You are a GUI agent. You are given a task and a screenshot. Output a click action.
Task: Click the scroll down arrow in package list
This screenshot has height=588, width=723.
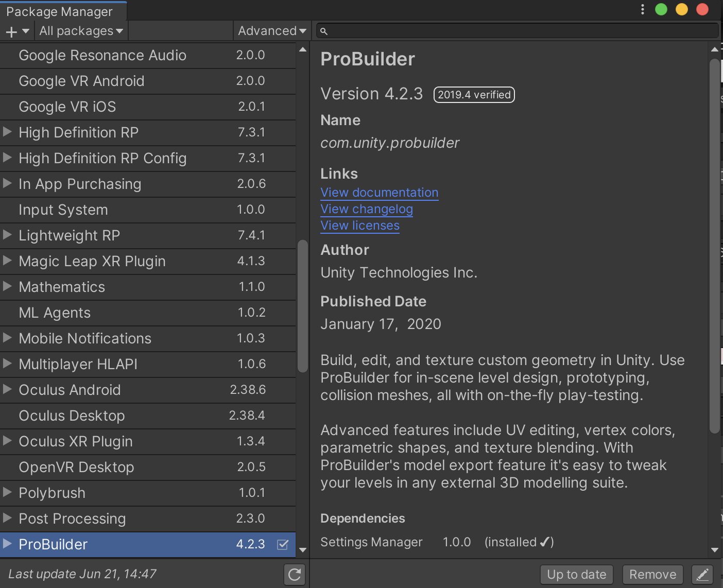303,549
